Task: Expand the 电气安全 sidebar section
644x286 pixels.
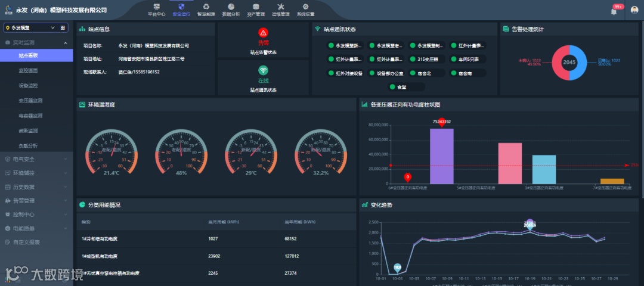Action: click(x=36, y=159)
